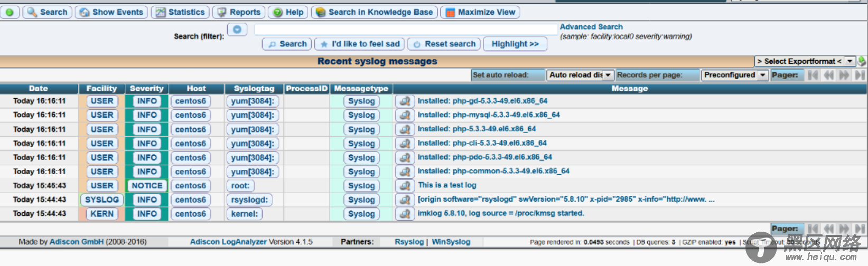The height and width of the screenshot is (266, 868).
Task: Click the SYSLOG facility button
Action: click(x=102, y=200)
